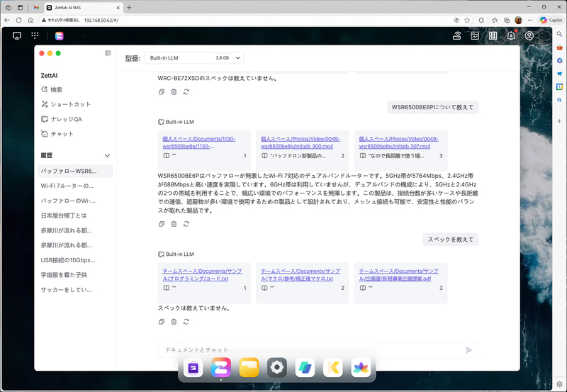Open link to 新規事業企画提案.pdf
567x392 pixels.
398,275
